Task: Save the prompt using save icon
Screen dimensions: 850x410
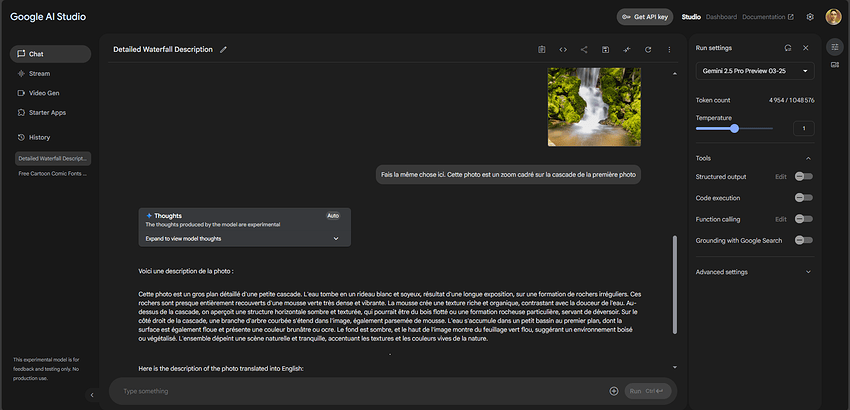Action: (x=605, y=49)
